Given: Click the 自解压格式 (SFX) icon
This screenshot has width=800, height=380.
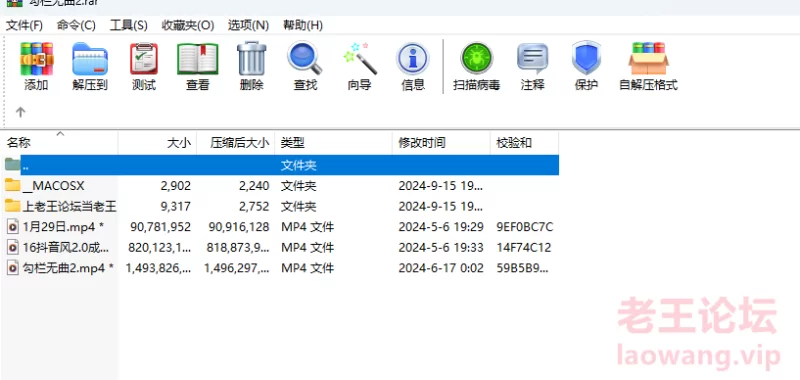Looking at the screenshot, I should 648,59.
